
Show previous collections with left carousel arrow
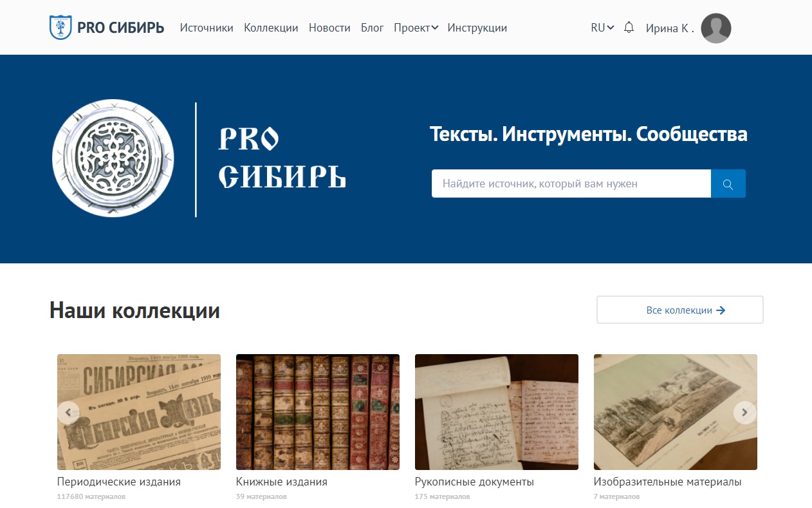pyautogui.click(x=68, y=412)
